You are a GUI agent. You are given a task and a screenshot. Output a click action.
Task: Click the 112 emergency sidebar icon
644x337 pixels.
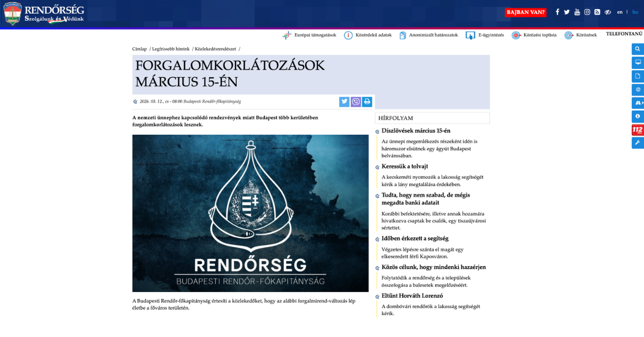coord(638,130)
